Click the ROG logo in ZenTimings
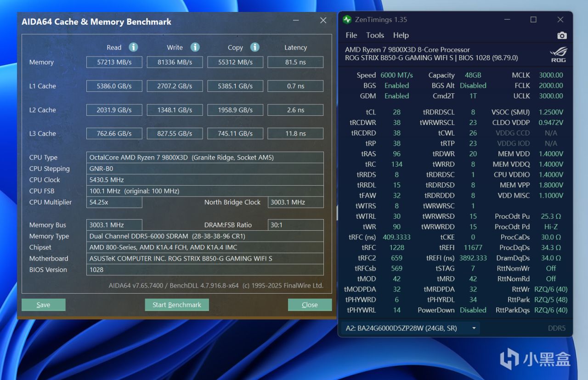This screenshot has height=380, width=588. [x=558, y=54]
